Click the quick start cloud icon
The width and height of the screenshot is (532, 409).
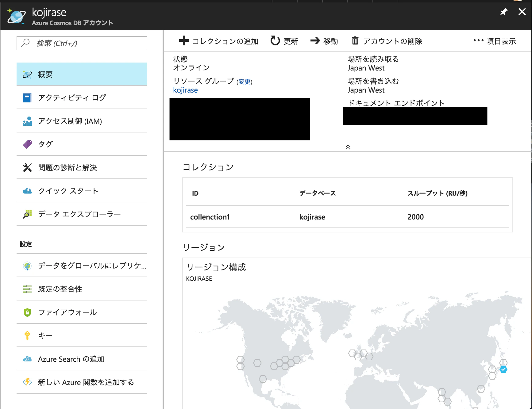click(27, 191)
